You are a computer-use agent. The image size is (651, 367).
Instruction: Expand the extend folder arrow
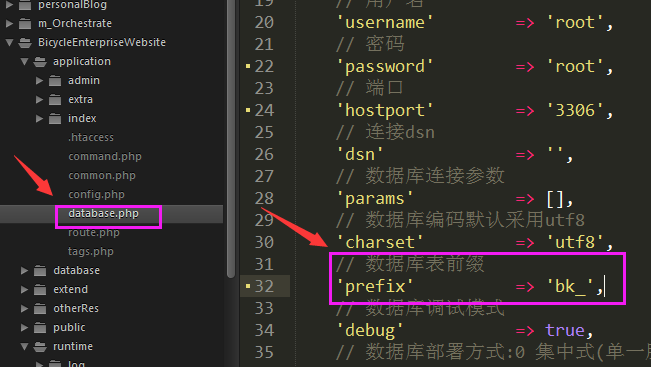point(24,290)
